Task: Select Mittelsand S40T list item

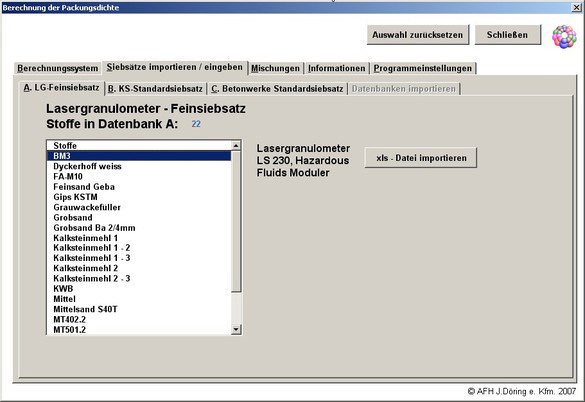Action: [139, 309]
